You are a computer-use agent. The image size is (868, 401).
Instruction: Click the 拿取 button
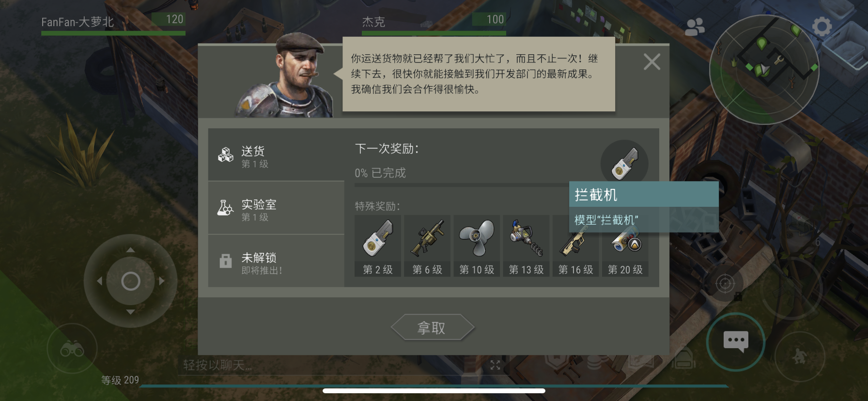[x=432, y=328]
